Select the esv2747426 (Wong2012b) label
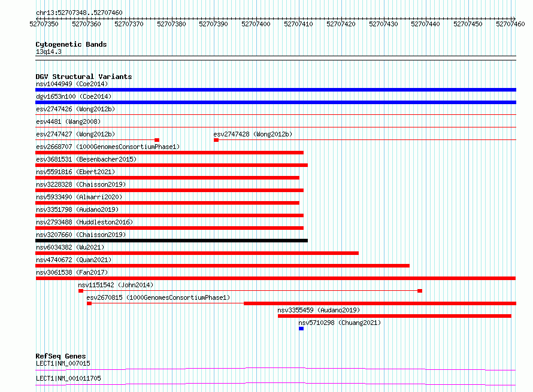Viewport: 533px width, 392px height. pyautogui.click(x=75, y=109)
